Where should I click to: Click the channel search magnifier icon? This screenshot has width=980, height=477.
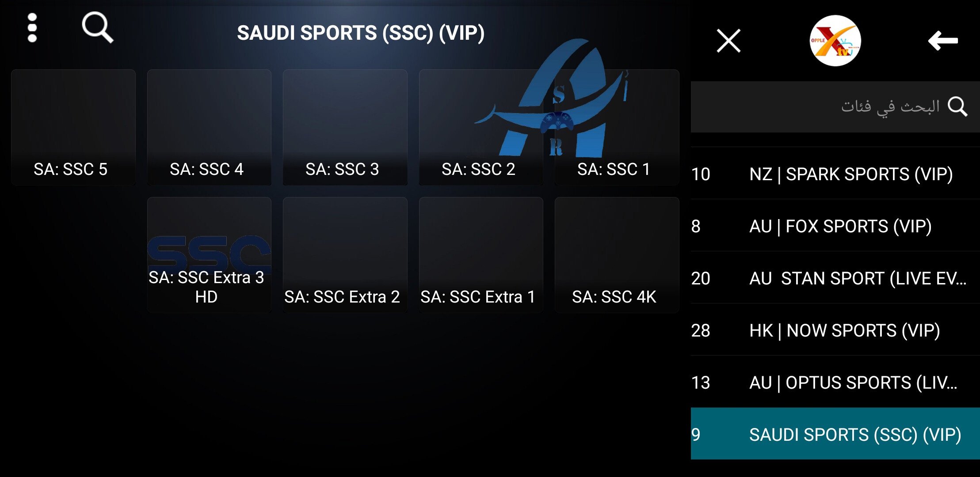point(98,28)
